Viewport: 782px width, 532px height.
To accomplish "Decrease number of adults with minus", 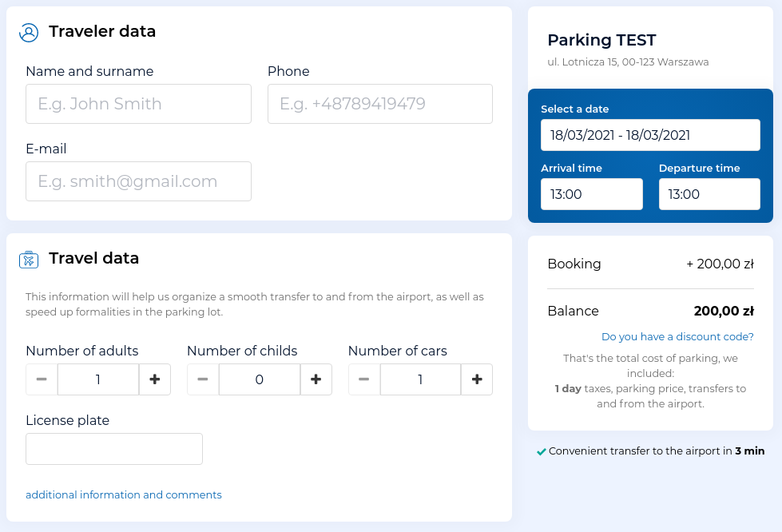I will (42, 379).
